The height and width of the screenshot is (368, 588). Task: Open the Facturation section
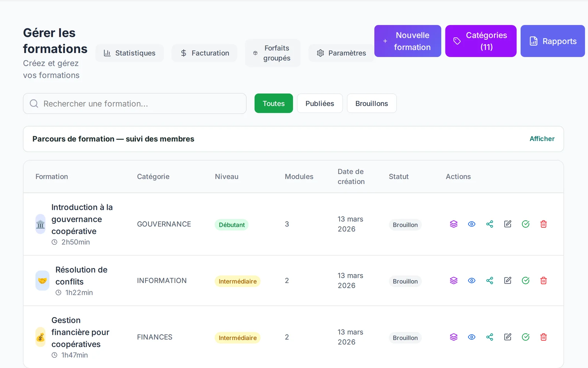204,53
